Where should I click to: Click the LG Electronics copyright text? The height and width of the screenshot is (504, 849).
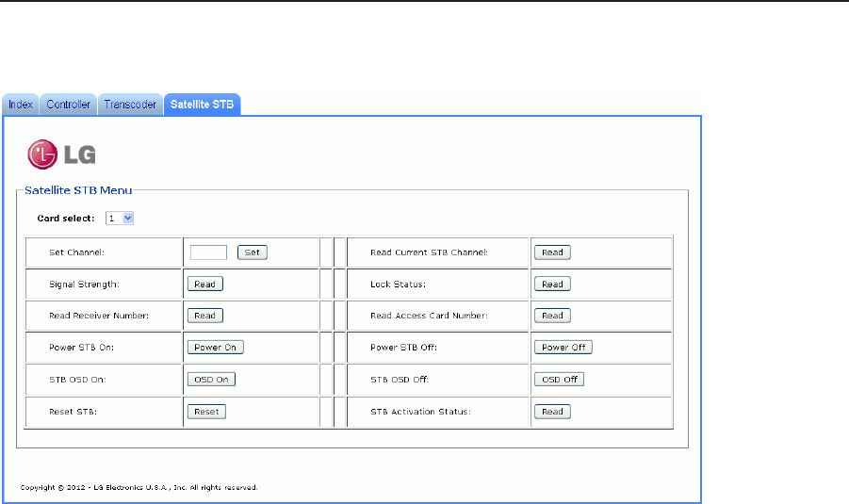[139, 488]
